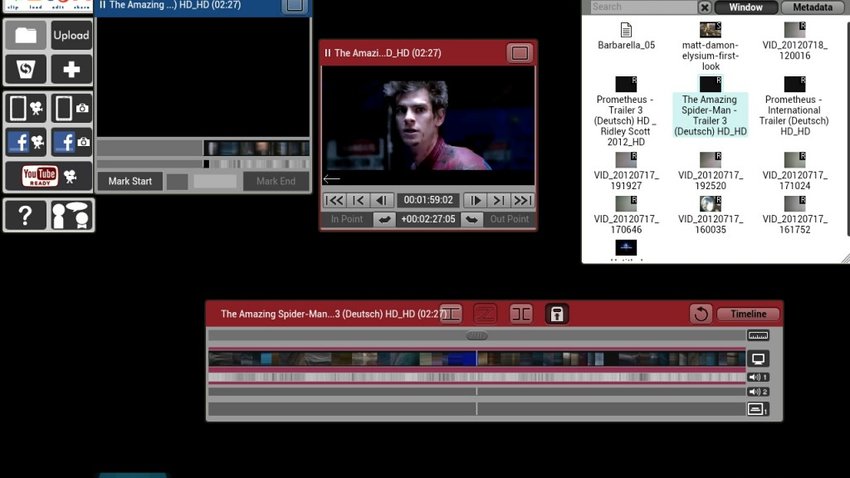The height and width of the screenshot is (478, 850).
Task: Go to previous edit point in player
Action: coord(358,200)
